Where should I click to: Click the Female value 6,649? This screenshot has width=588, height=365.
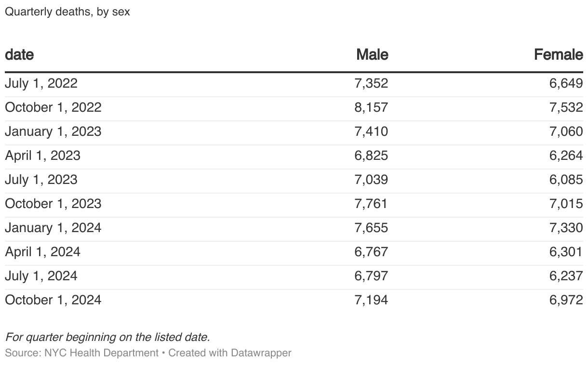(566, 83)
